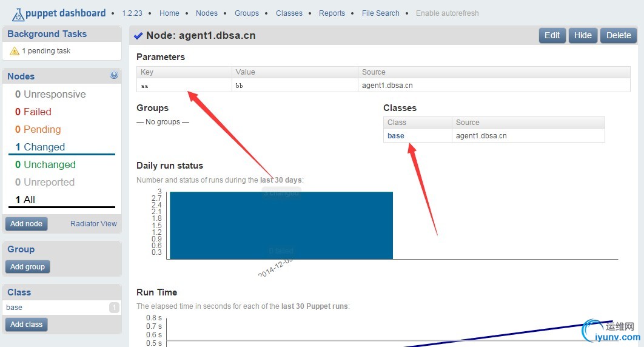The image size is (644, 347).
Task: Select the Changed nodes filter
Action: coord(40,147)
